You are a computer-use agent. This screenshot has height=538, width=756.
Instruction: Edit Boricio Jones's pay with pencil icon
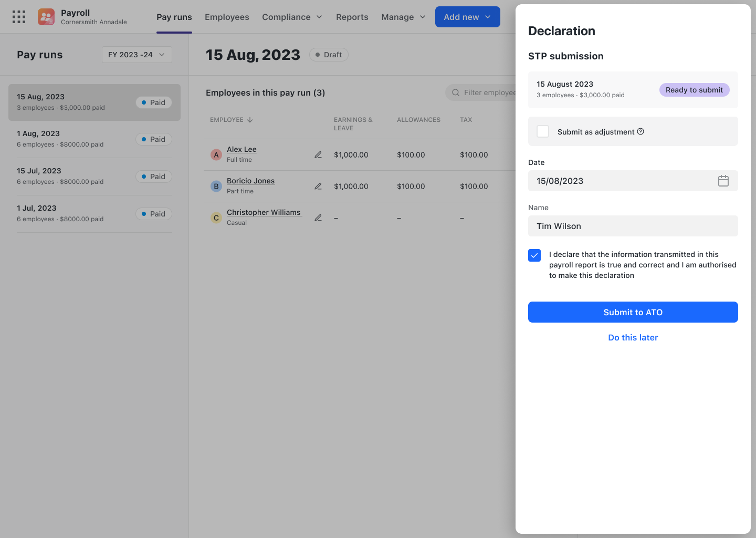click(318, 187)
